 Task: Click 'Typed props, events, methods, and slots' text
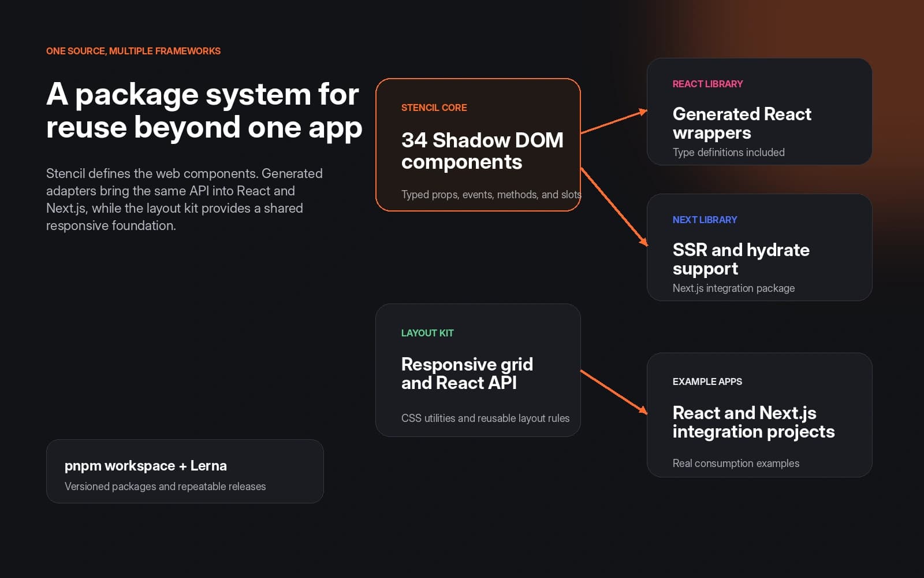point(491,195)
